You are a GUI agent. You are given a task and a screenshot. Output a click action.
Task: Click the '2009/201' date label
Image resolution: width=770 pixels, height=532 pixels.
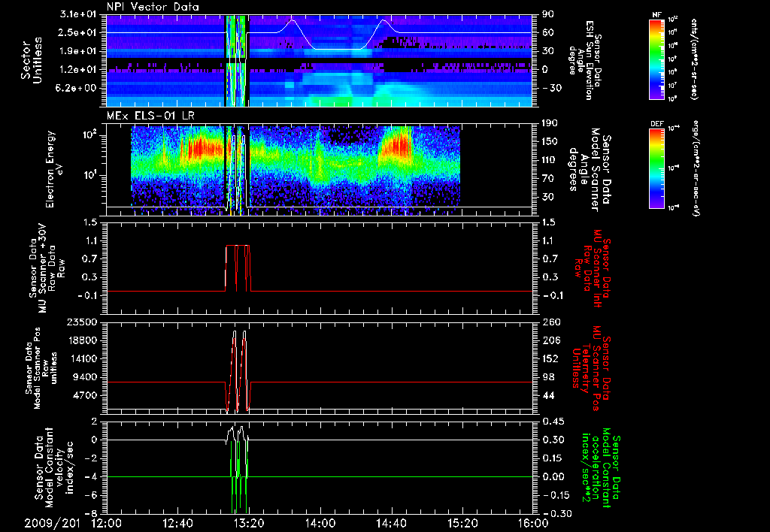tap(52, 524)
